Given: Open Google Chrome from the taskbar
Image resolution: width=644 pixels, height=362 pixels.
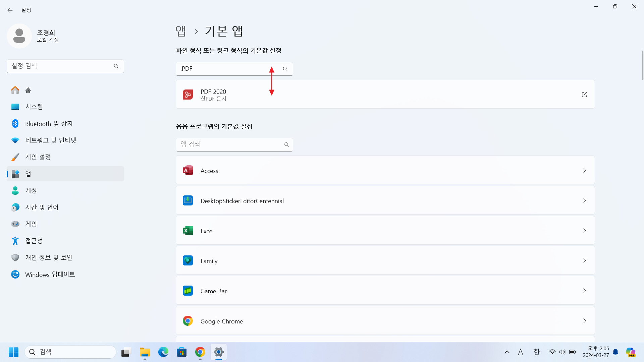Looking at the screenshot, I should click(x=200, y=352).
